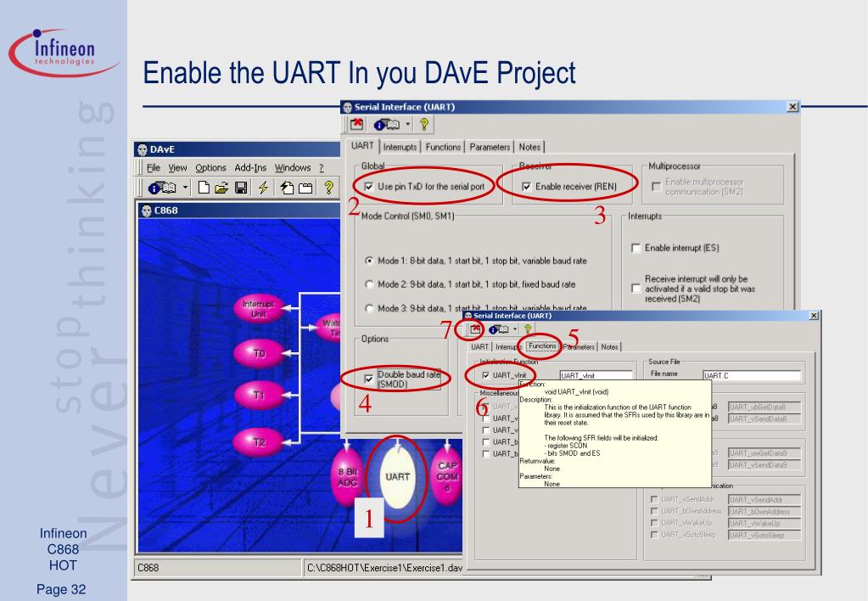Select the UART tab in back UART window
The height and width of the screenshot is (601, 868).
[362, 146]
